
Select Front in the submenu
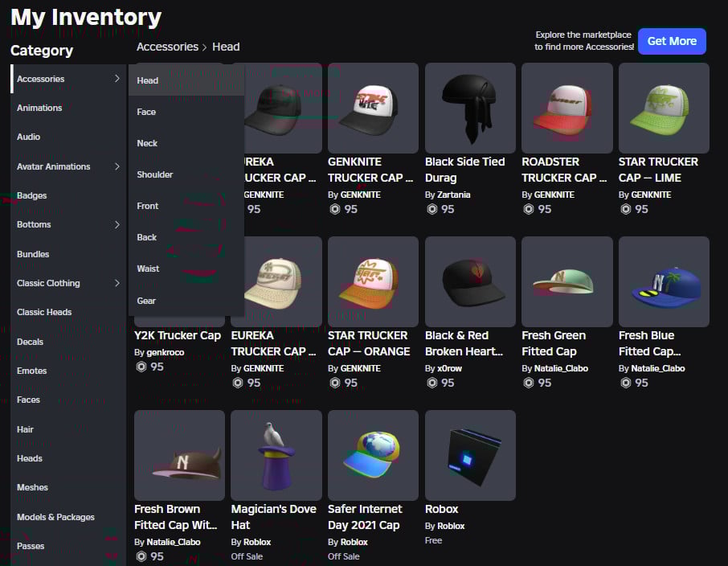pyautogui.click(x=186, y=206)
